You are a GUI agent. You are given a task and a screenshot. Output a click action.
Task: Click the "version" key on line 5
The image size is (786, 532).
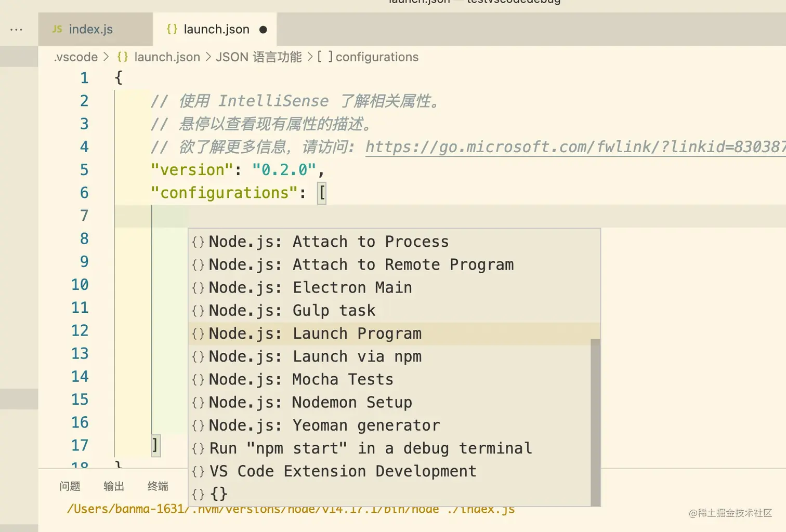[192, 170]
